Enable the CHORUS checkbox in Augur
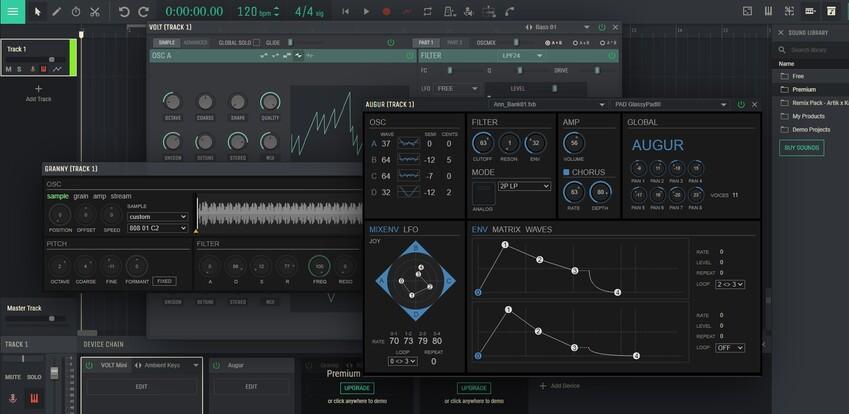Viewport: 849px width, 414px height. (x=566, y=172)
